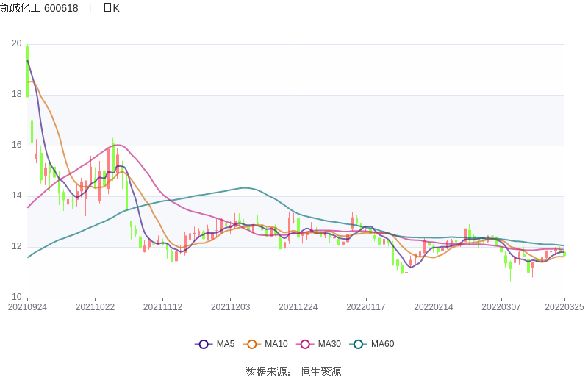The image size is (588, 380).
Task: Click the tall green candlestick at chart start
Action: 27,71
